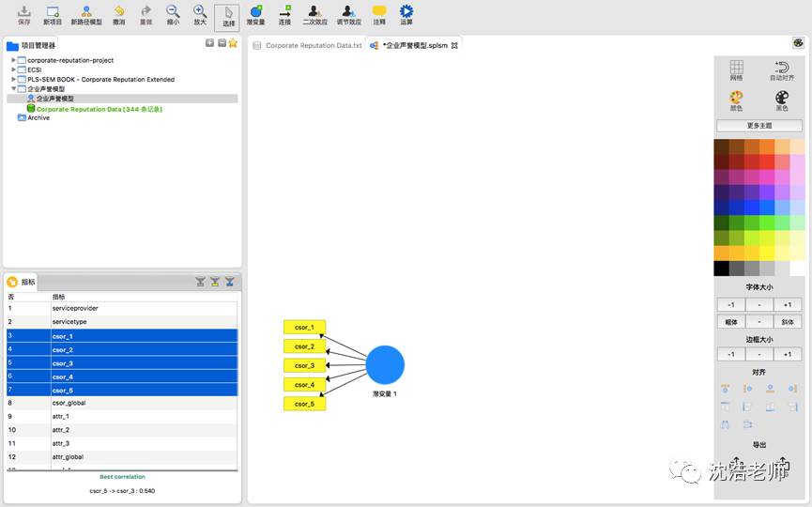Click the palette icon at top right corner
Image resolution: width=812 pixels, height=507 pixels.
pos(798,43)
